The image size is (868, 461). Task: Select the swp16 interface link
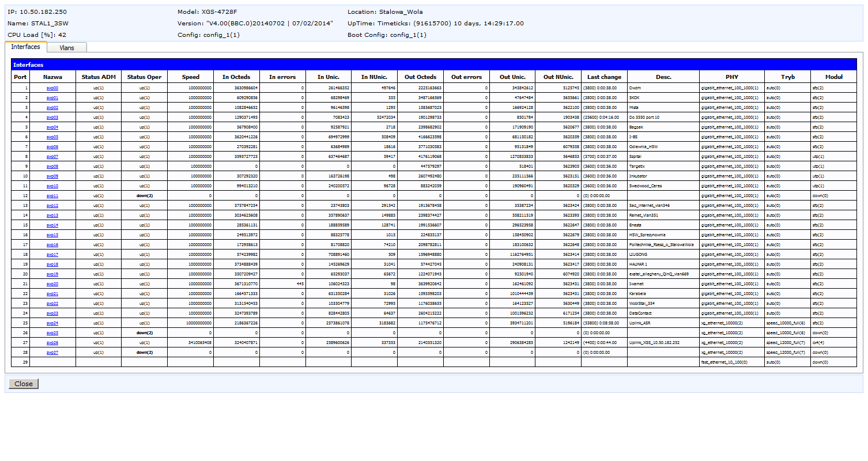pyautogui.click(x=52, y=245)
